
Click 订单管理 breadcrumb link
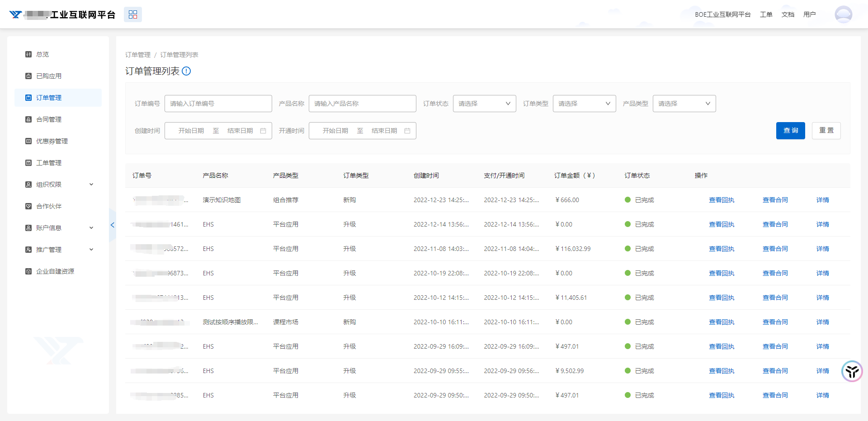point(138,55)
